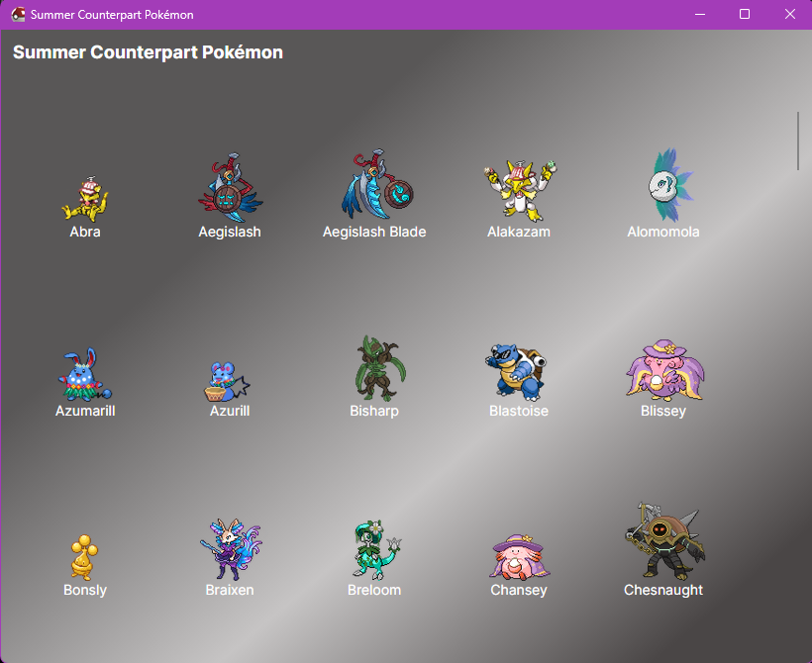Click the "Alakazam" name label

519,232
